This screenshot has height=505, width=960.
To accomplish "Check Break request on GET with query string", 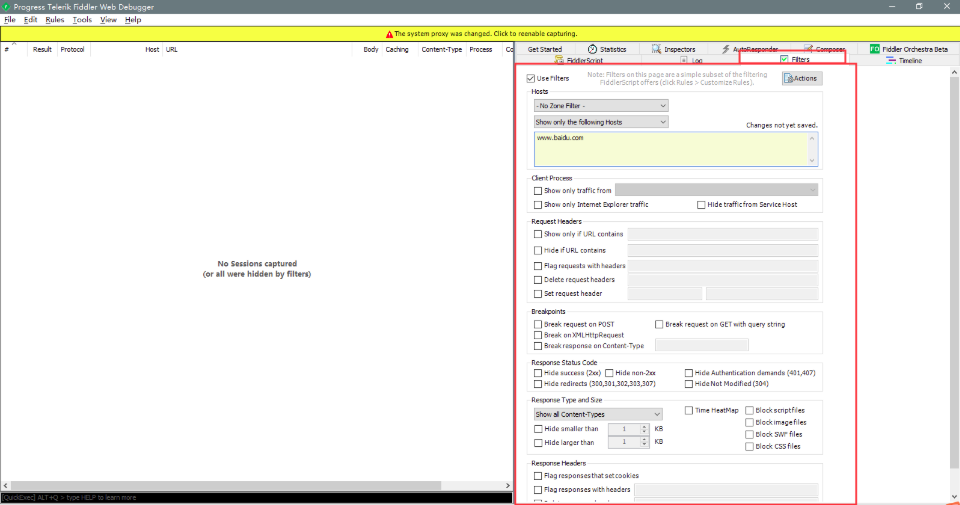I will (659, 324).
